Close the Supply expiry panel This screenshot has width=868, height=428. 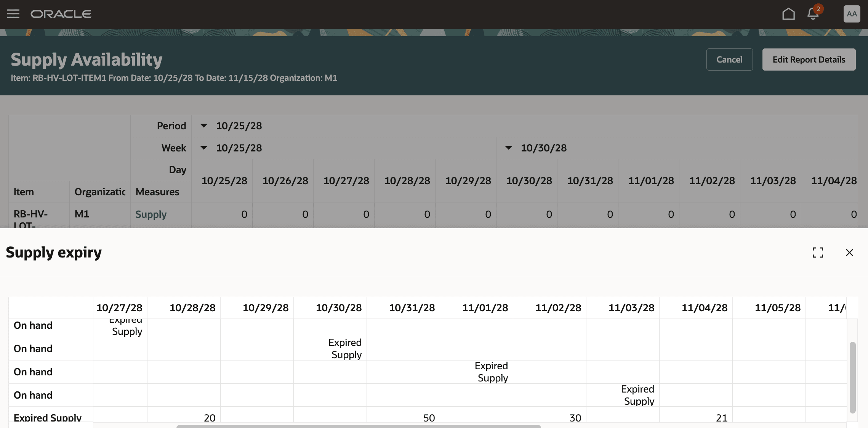[x=849, y=253]
